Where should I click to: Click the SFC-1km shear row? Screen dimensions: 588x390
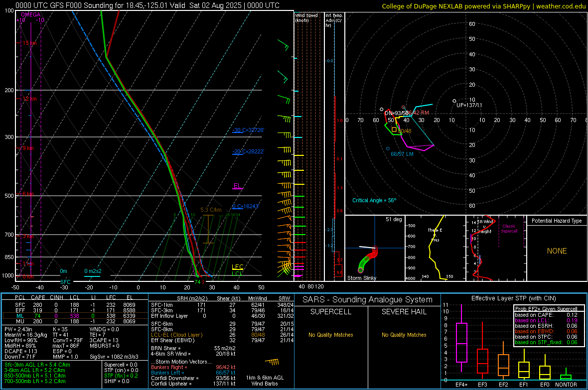[222, 305]
